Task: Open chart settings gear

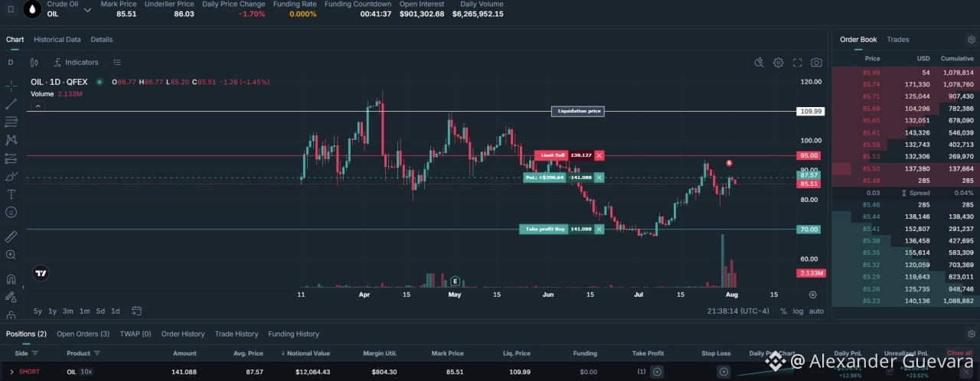Action: [x=778, y=63]
